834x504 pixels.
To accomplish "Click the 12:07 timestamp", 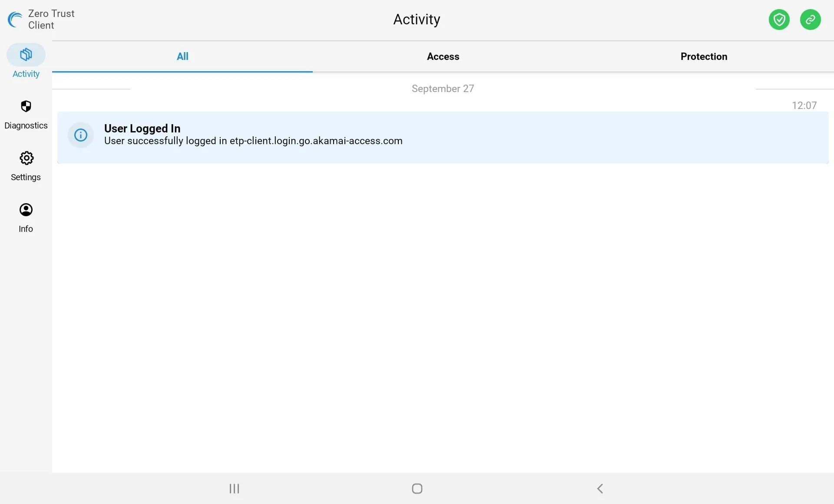I will 804,105.
